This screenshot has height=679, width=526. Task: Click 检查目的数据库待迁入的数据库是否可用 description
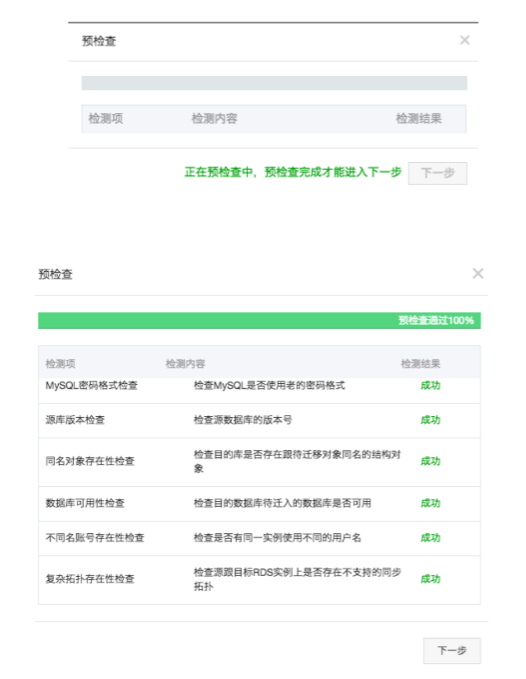click(282, 503)
